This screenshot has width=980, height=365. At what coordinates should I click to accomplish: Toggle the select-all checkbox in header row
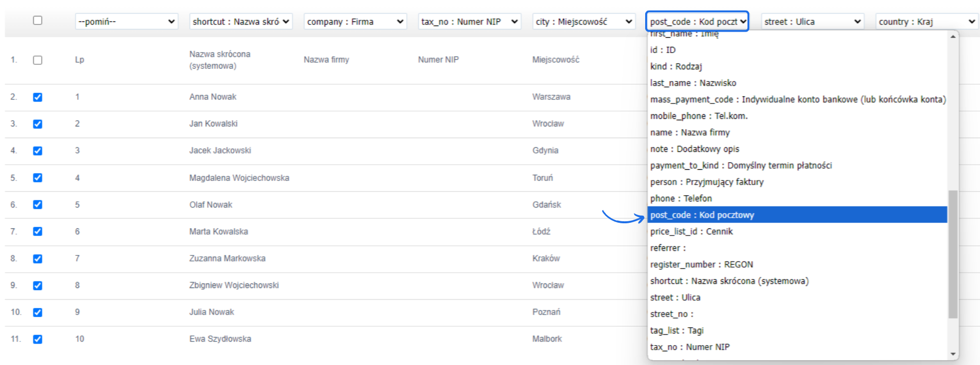pyautogui.click(x=37, y=20)
